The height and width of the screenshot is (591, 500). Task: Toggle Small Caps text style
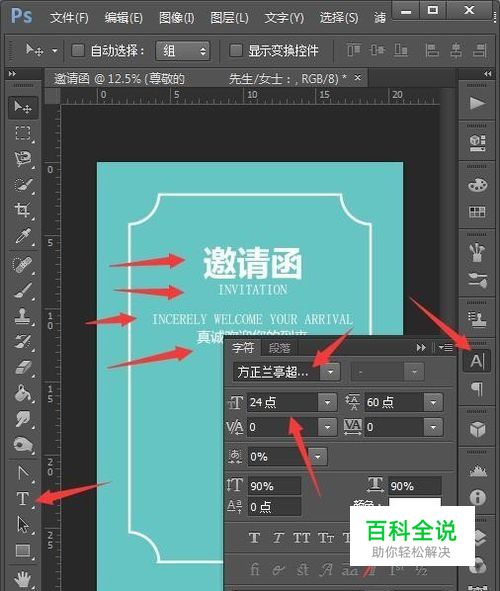[326, 537]
